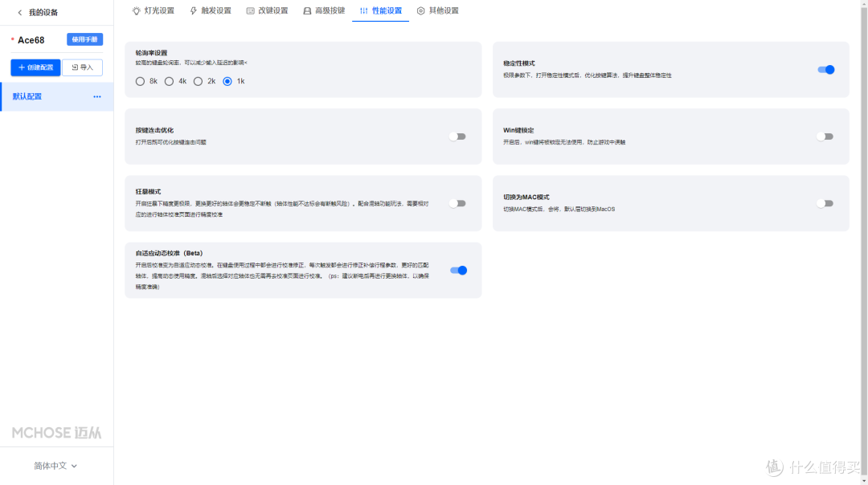Disable the 自适应动态校准 (Beta) toggle
This screenshot has height=485, width=868.
click(458, 271)
